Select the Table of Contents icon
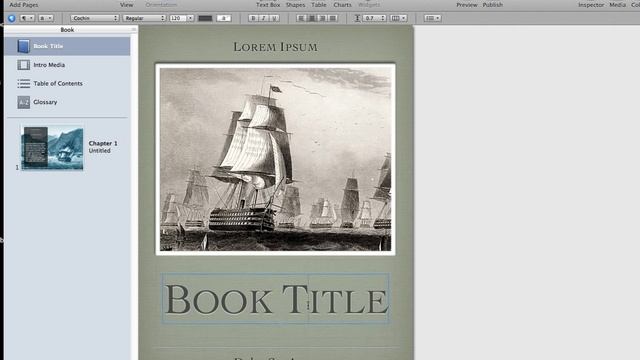The image size is (640, 360). coord(23,83)
